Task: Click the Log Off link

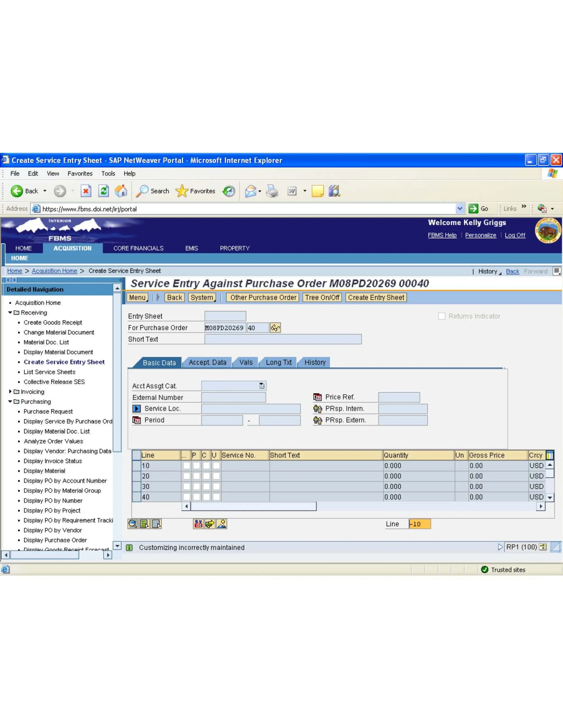Action: click(515, 235)
